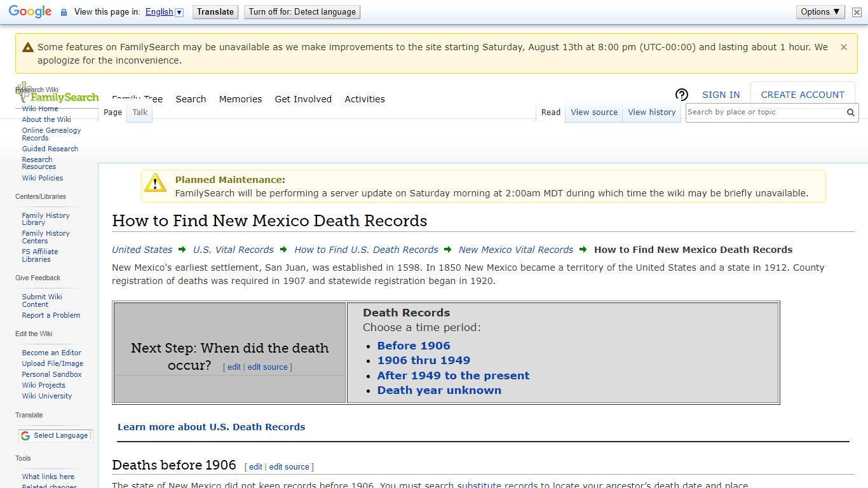Open Guided Research sidebar link
The height and width of the screenshot is (488, 868).
point(50,149)
